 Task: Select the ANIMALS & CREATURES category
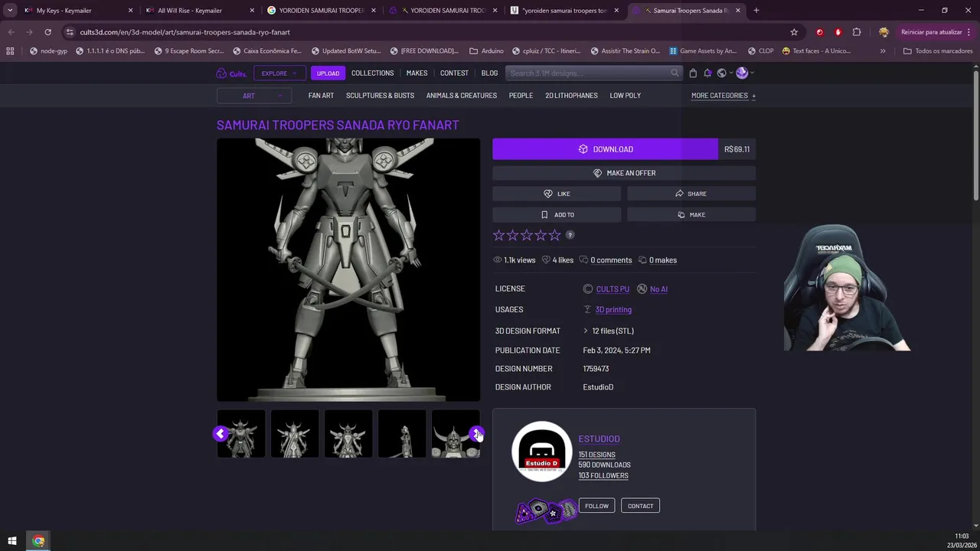coord(462,96)
